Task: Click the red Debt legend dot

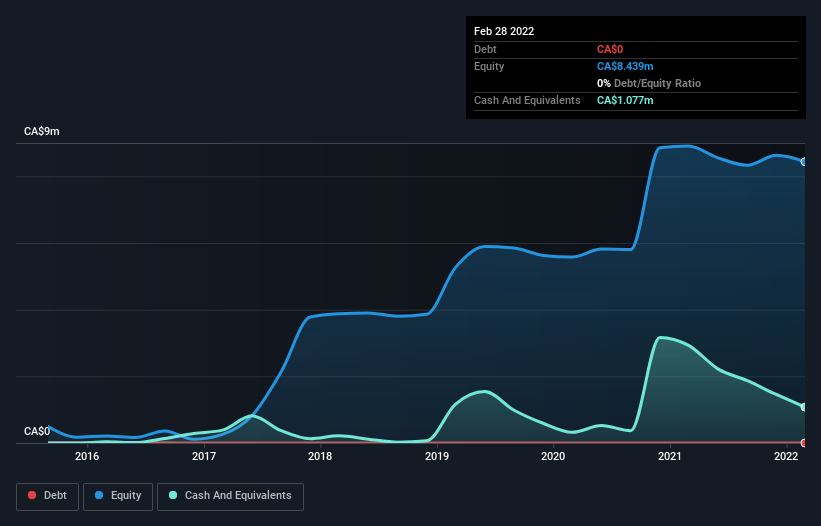Action: pyautogui.click(x=32, y=495)
